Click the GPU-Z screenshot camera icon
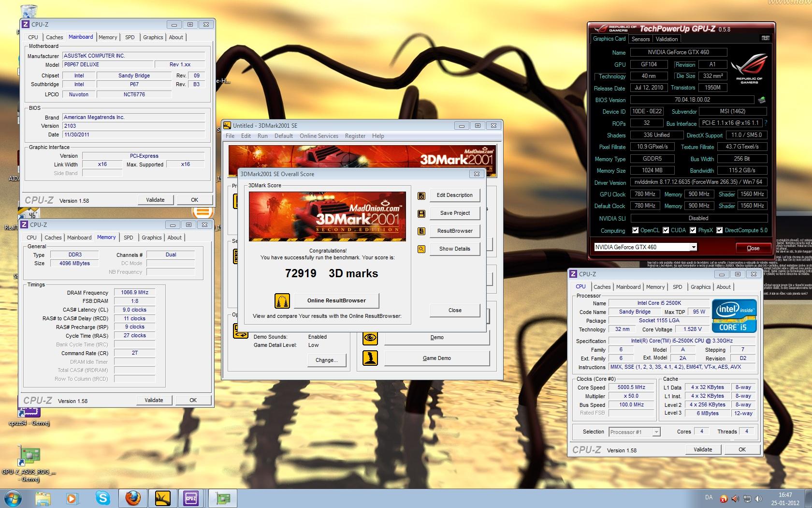Viewport: 812px width, 508px height. (765, 38)
